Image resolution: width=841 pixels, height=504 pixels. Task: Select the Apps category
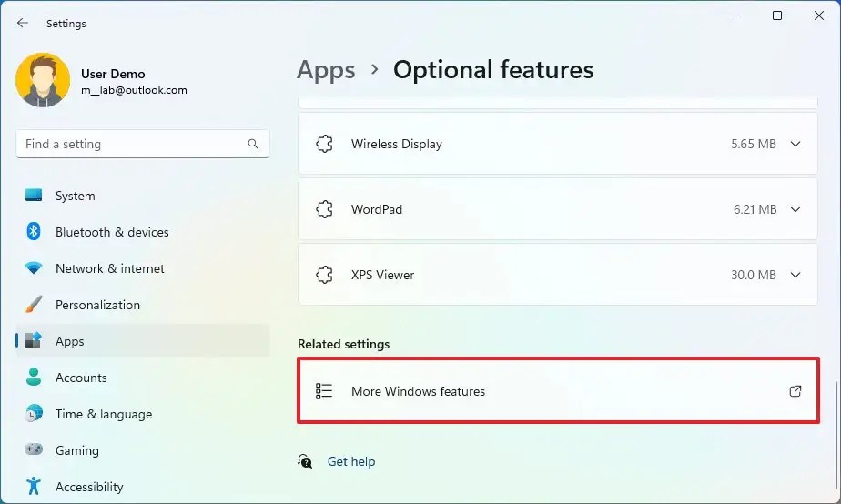click(143, 341)
